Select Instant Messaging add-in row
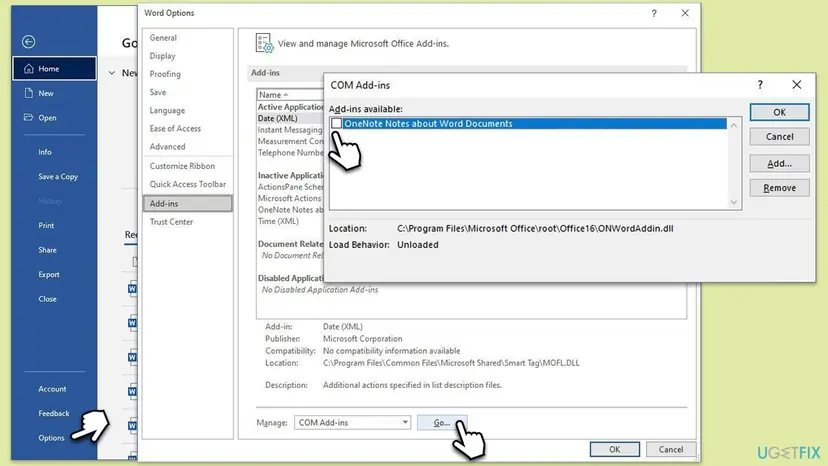The height and width of the screenshot is (466, 828). click(290, 130)
